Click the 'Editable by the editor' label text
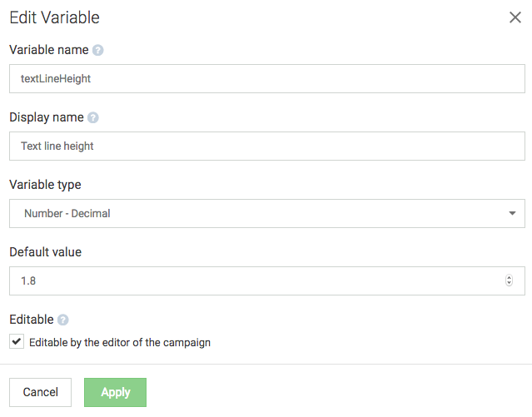This screenshot has width=532, height=417. (x=120, y=342)
